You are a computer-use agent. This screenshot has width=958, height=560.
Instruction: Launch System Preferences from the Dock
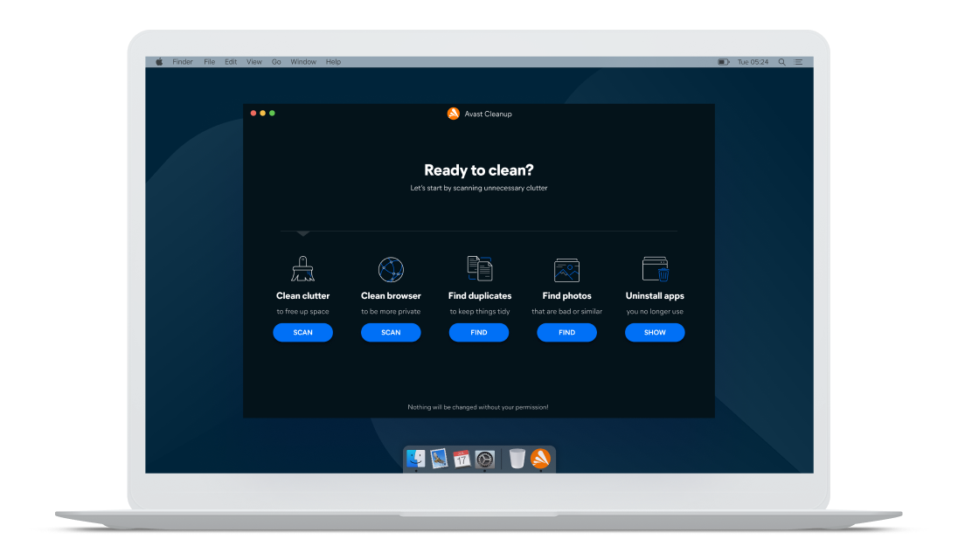click(485, 458)
